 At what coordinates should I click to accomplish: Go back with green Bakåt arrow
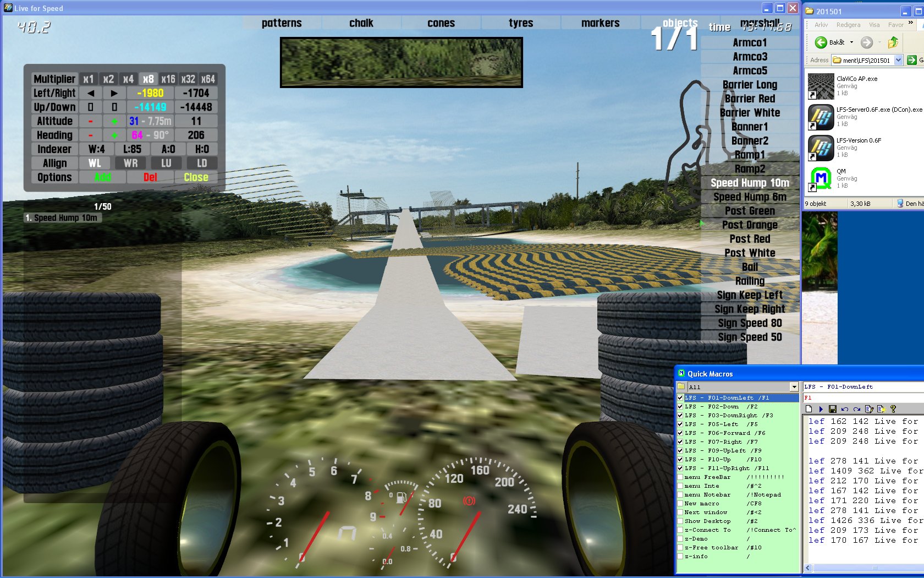(x=821, y=42)
